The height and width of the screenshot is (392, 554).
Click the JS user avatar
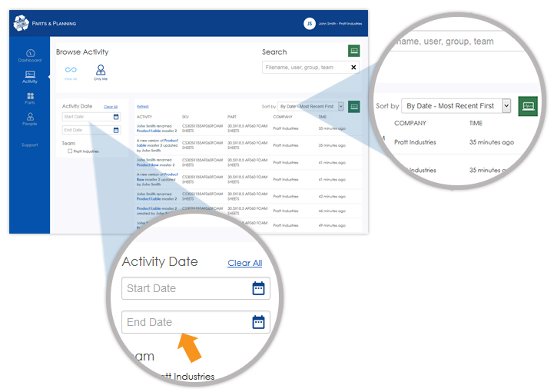pyautogui.click(x=310, y=23)
